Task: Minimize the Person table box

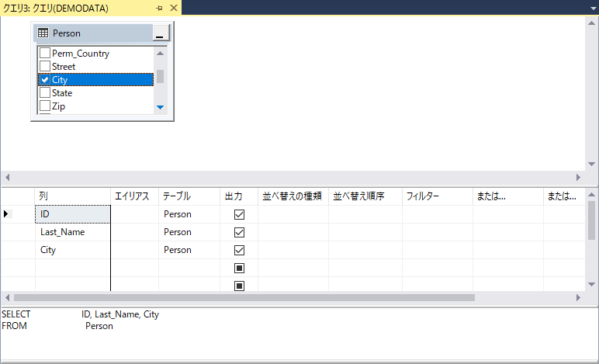Action: [160, 34]
